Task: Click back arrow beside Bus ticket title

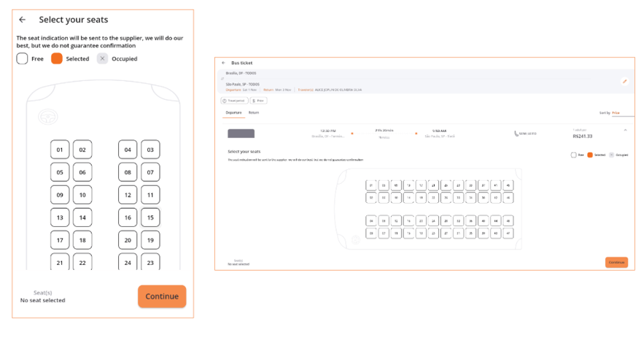Action: tap(224, 63)
